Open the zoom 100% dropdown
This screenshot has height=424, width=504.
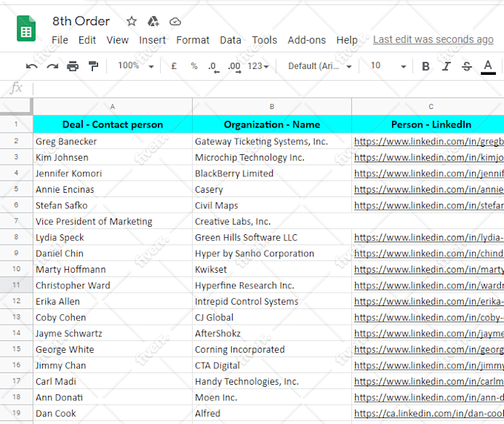pos(136,66)
